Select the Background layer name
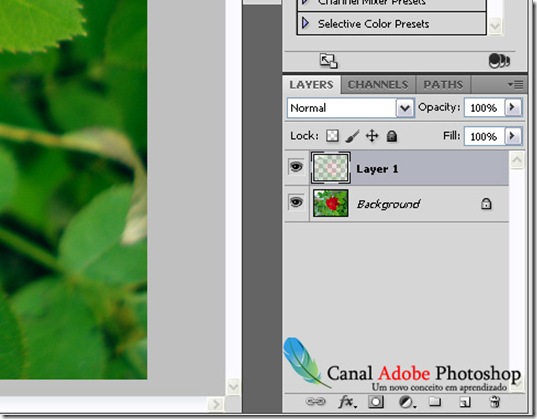 (388, 204)
